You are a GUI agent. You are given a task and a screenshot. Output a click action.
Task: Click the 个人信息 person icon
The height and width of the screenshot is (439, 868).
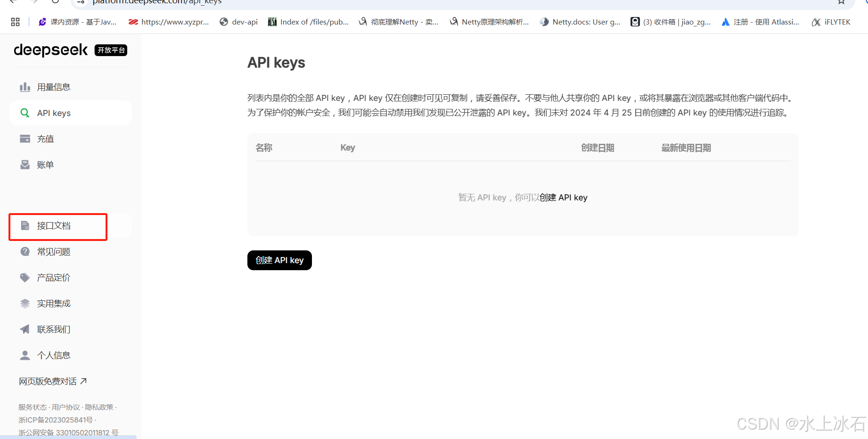coord(25,355)
